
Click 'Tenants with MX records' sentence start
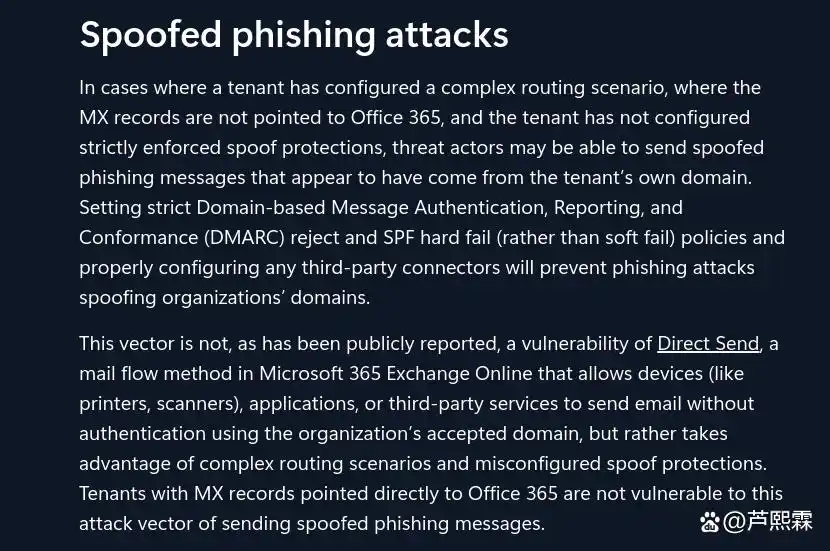(178, 493)
